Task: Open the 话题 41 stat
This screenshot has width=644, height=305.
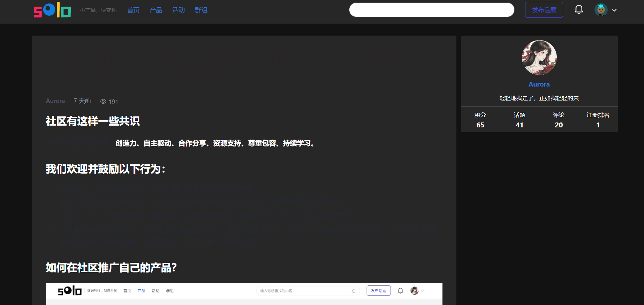Action: tap(519, 120)
